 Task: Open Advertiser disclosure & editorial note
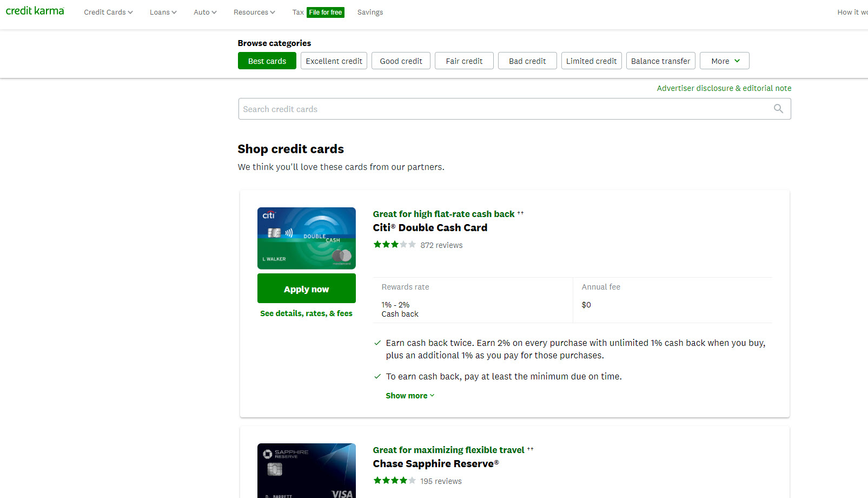point(724,88)
